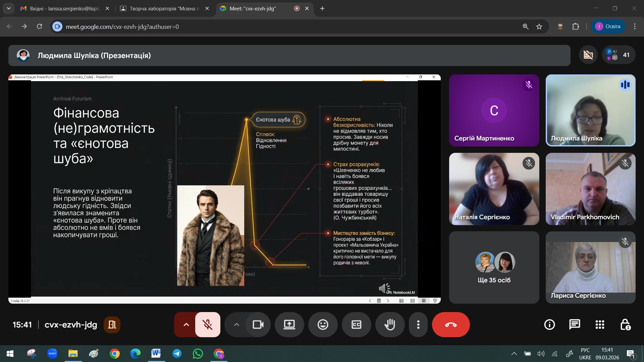Expand camera video settings arrow

coord(236,324)
